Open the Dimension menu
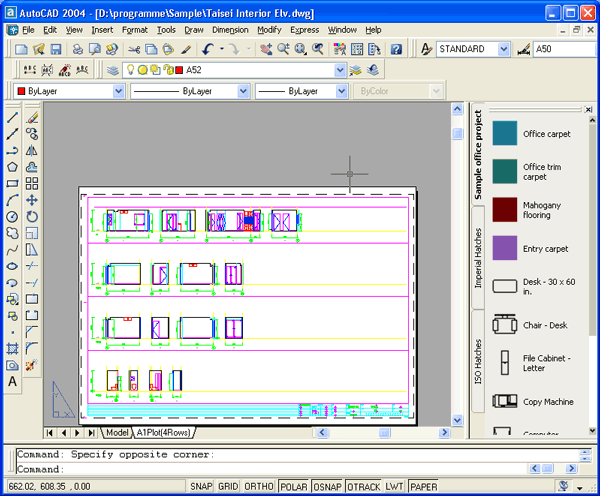Viewport: 600px width, 496px height. pyautogui.click(x=230, y=30)
